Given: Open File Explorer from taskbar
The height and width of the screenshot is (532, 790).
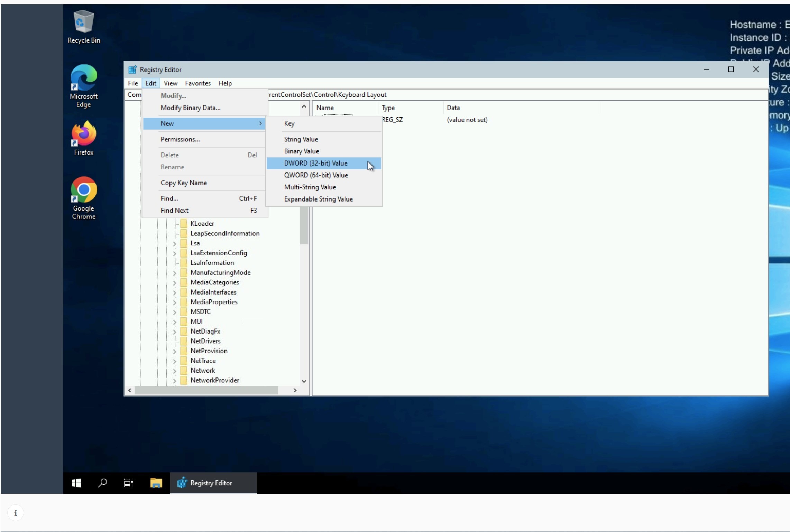Looking at the screenshot, I should pos(156,483).
